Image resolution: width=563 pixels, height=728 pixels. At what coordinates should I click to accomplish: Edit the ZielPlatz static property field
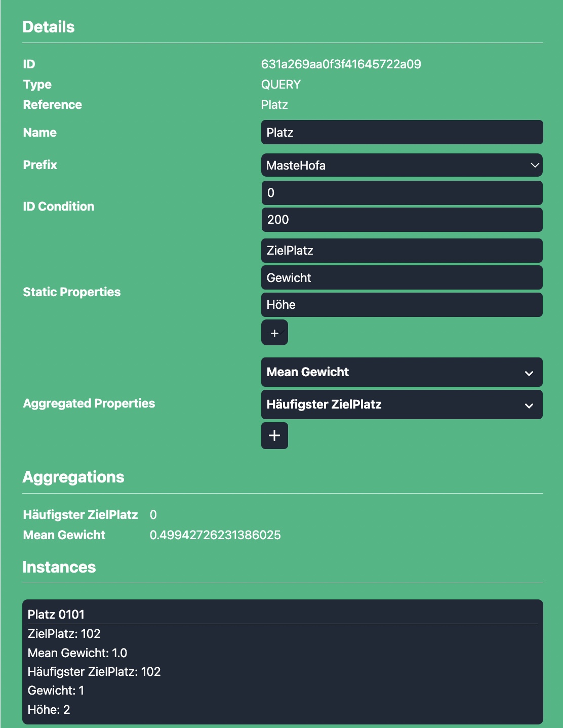click(402, 251)
